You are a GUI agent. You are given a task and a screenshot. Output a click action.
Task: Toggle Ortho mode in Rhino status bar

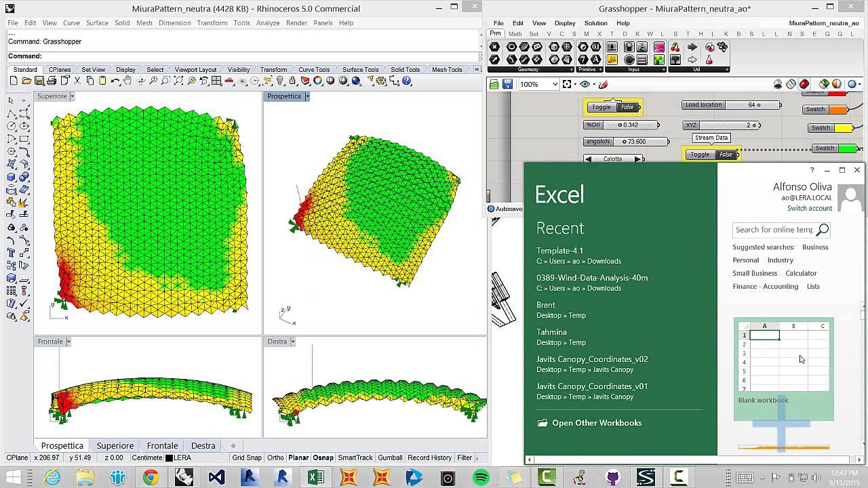tap(275, 457)
